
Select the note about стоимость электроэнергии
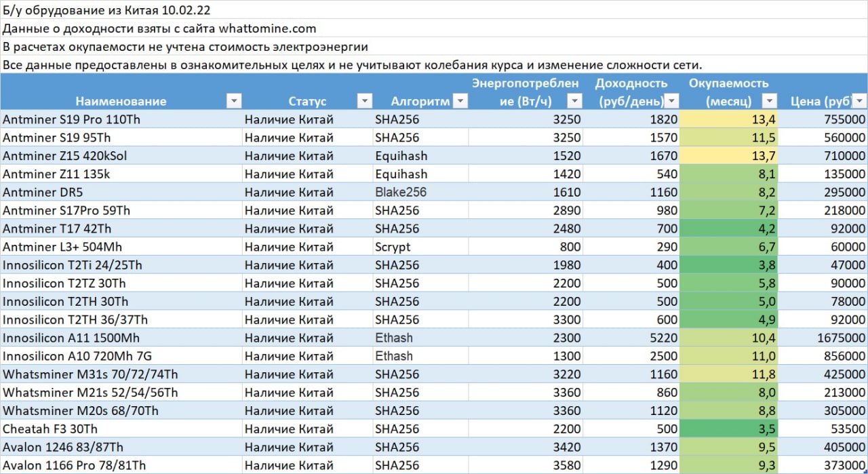click(434, 46)
